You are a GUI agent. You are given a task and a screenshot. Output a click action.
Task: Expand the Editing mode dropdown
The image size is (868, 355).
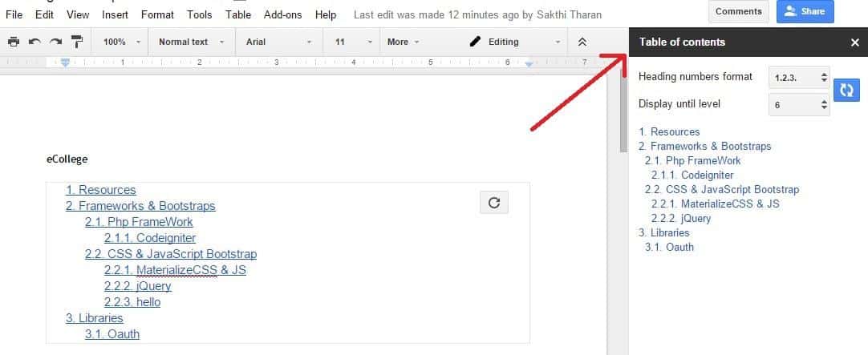pyautogui.click(x=514, y=42)
